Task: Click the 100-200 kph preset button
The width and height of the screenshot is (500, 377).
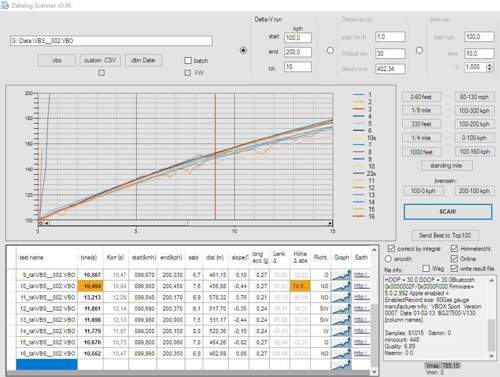Action: click(x=474, y=124)
